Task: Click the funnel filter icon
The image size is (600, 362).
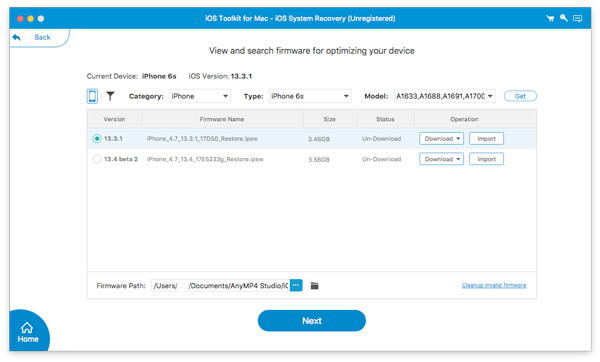Action: pyautogui.click(x=110, y=96)
